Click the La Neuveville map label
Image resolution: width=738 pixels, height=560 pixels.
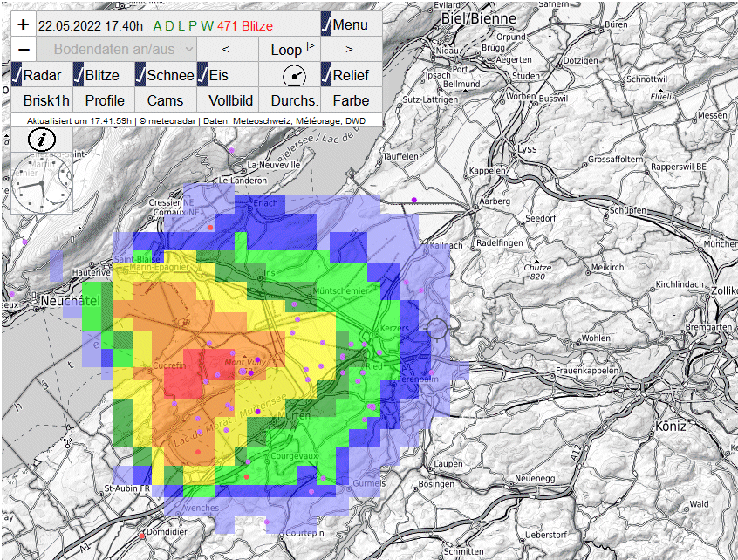pos(273,165)
